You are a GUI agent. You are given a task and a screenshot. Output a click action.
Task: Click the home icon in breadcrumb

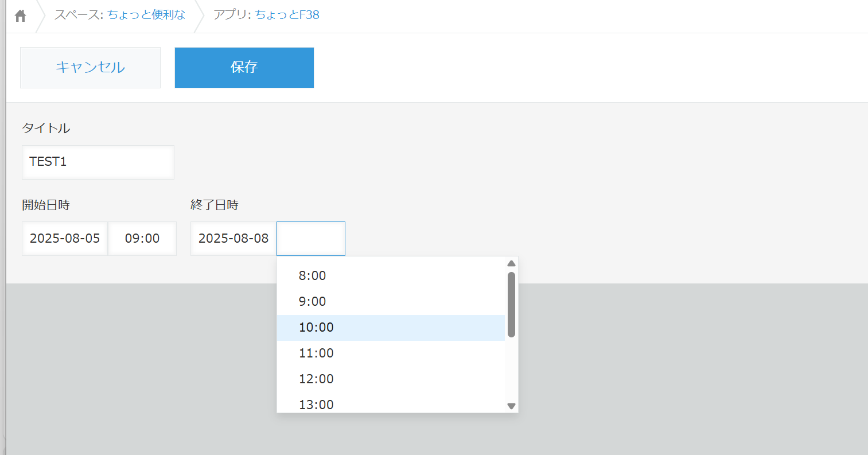pyautogui.click(x=21, y=15)
